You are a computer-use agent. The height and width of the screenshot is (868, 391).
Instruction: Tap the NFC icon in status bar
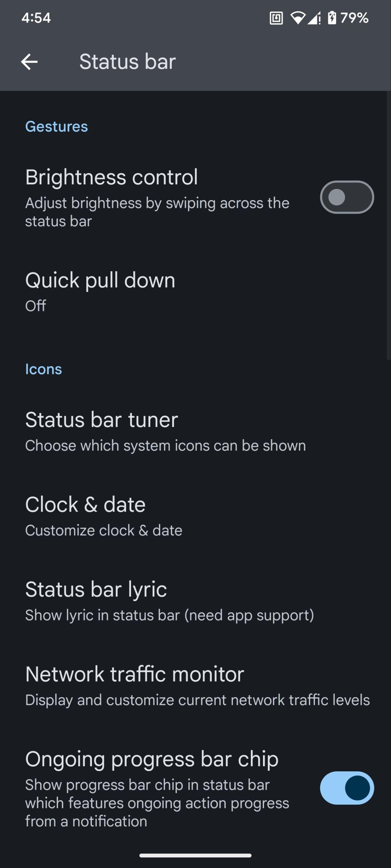coord(276,18)
